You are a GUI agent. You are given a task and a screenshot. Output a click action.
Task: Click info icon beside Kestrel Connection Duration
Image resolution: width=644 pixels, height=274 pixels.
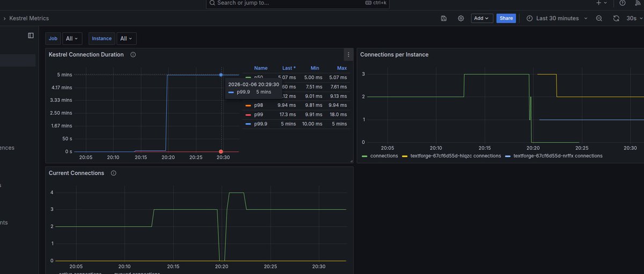tap(133, 55)
